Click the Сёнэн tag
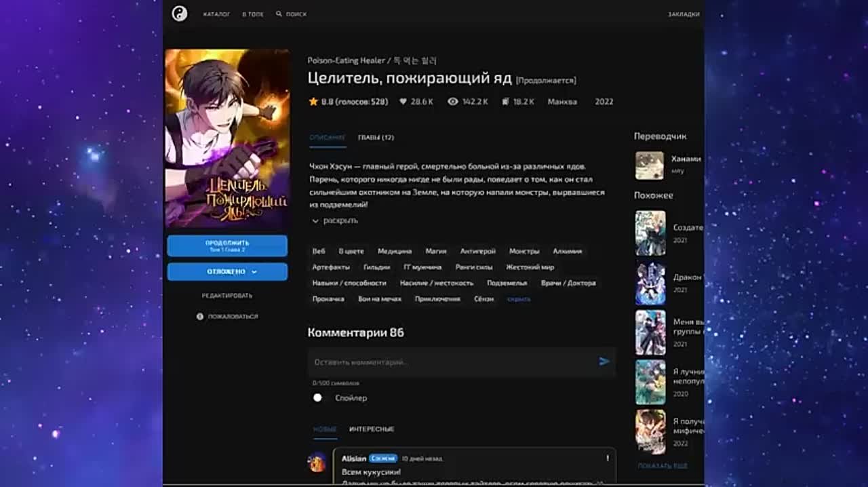The height and width of the screenshot is (487, 868). 484,299
